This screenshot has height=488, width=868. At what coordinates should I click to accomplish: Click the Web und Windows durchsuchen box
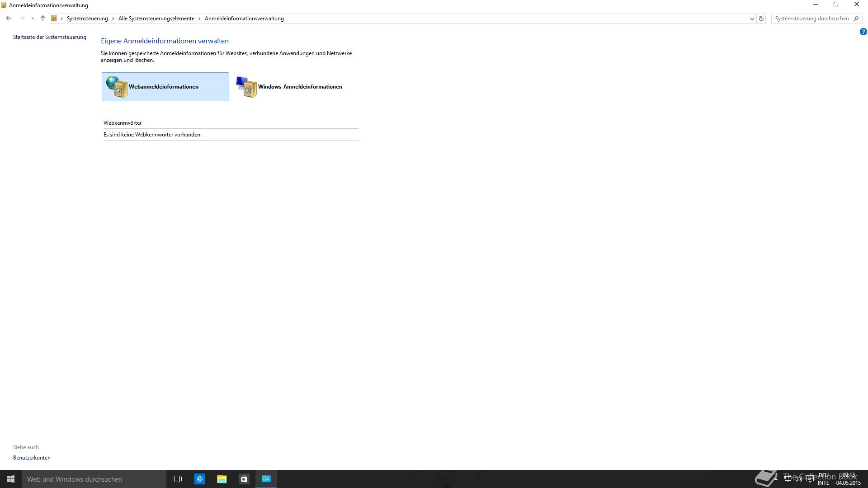pyautogui.click(x=94, y=479)
